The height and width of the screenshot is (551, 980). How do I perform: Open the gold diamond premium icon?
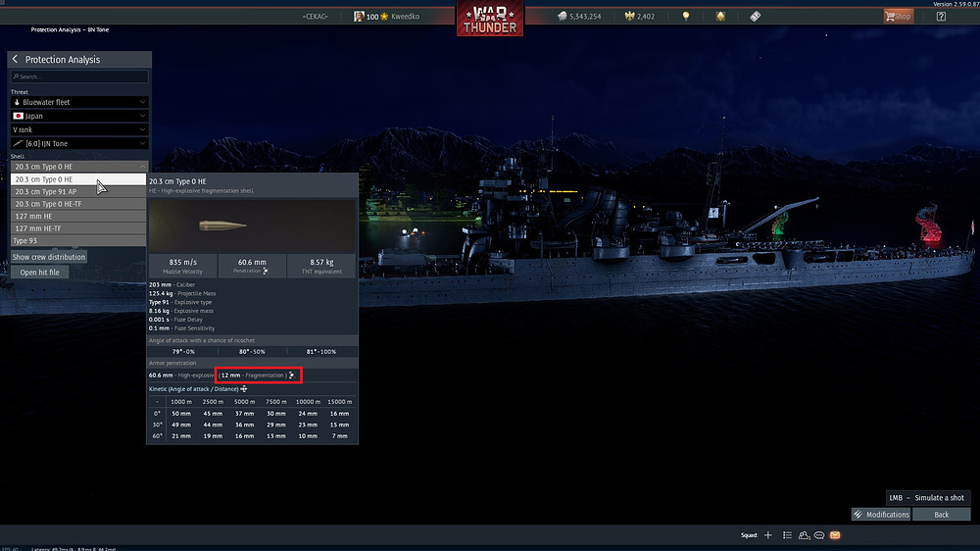coord(720,17)
